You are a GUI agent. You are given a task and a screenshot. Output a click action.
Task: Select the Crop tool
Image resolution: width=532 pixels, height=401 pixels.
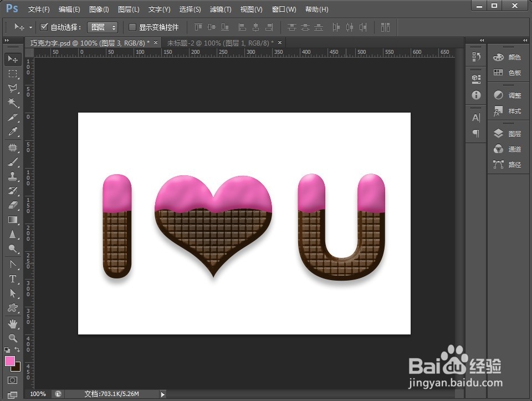pyautogui.click(x=13, y=117)
